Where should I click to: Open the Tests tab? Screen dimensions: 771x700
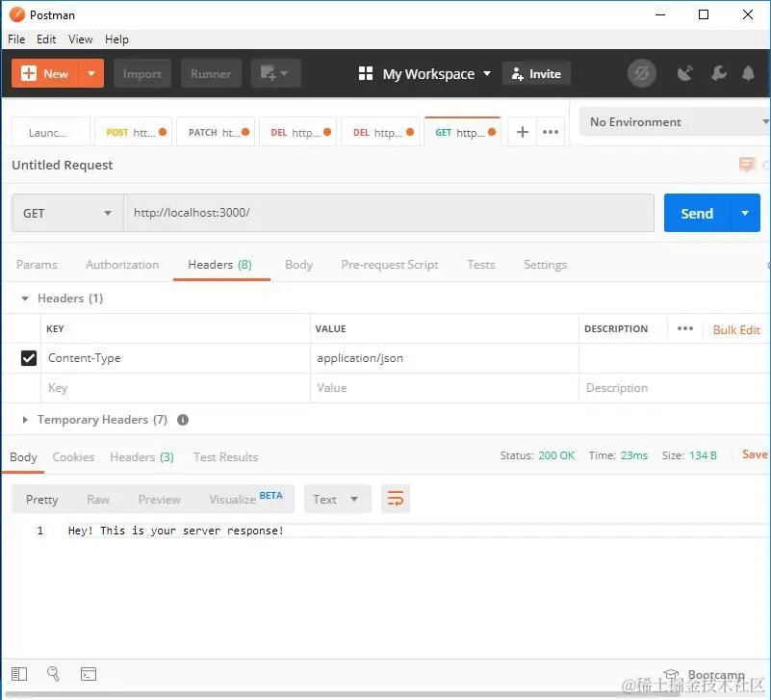pyautogui.click(x=481, y=265)
